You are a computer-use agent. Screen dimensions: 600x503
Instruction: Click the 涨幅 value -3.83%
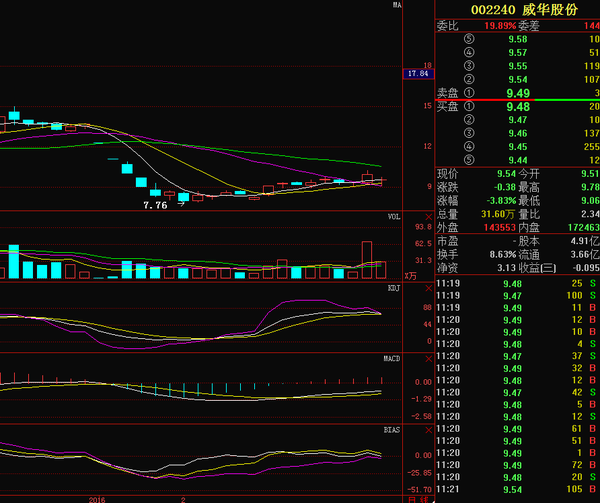pos(501,201)
